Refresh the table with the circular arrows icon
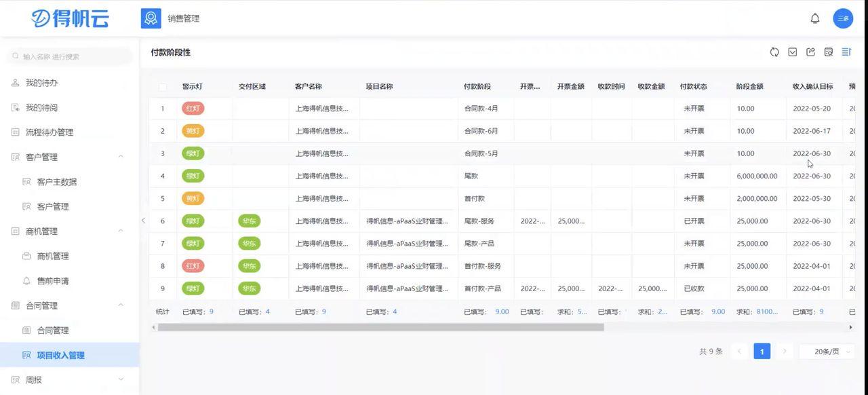 point(774,52)
